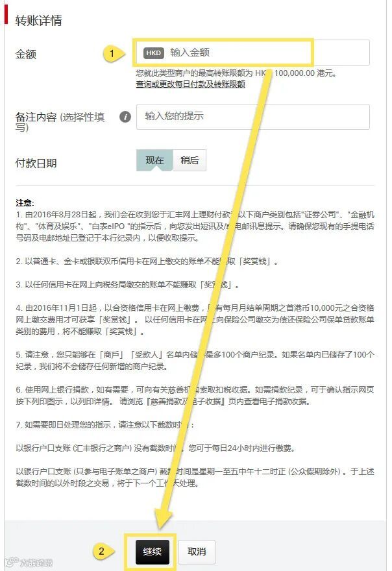Click the 取消 button
Viewport: 392px width, 571px height.
(197, 552)
